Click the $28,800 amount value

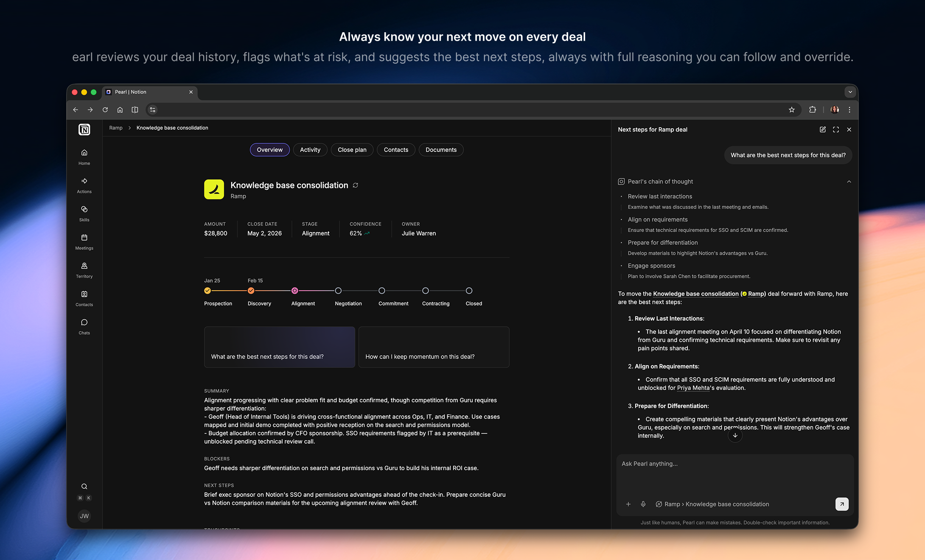[216, 233]
